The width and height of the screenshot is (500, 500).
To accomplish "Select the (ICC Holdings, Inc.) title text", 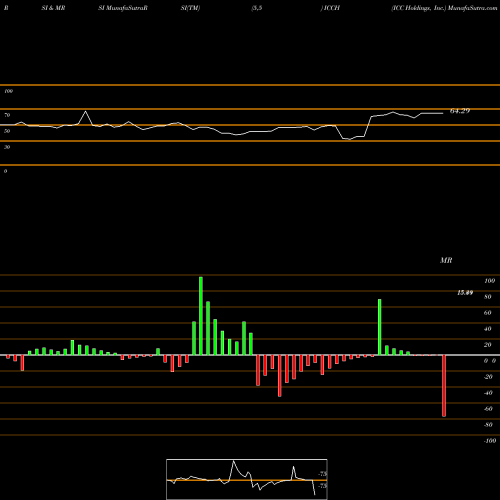I will [x=419, y=8].
